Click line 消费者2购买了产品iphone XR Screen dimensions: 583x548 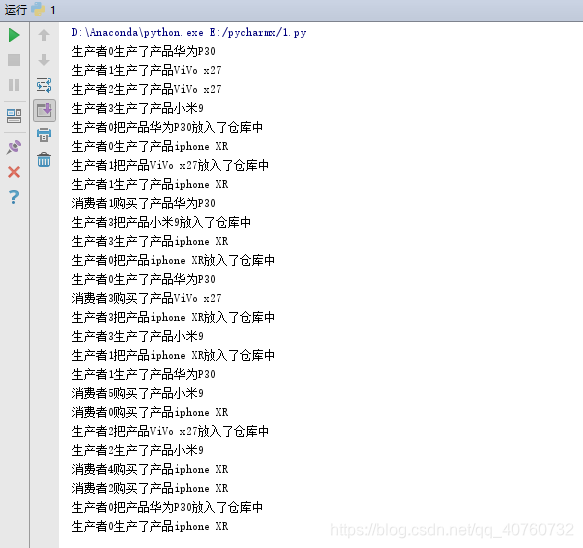pyautogui.click(x=150, y=488)
